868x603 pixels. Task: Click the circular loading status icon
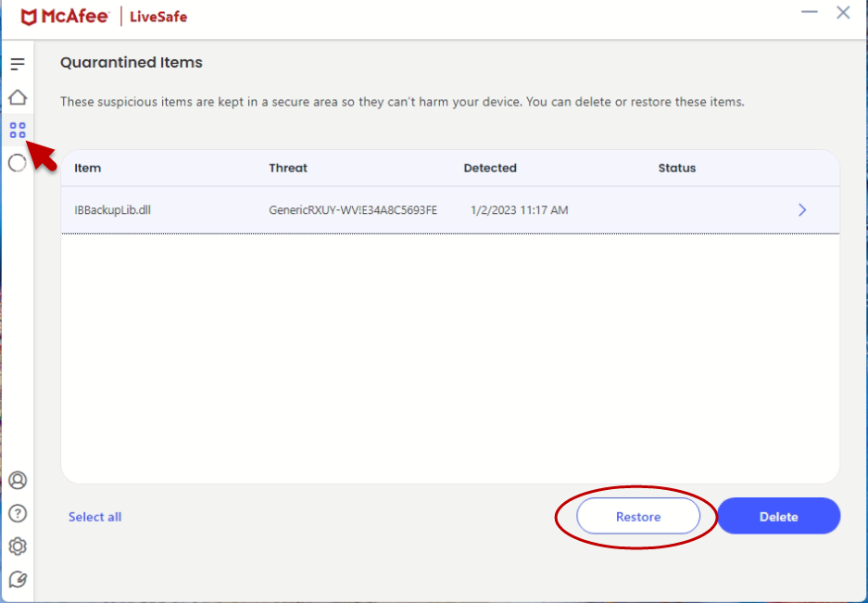(x=18, y=163)
